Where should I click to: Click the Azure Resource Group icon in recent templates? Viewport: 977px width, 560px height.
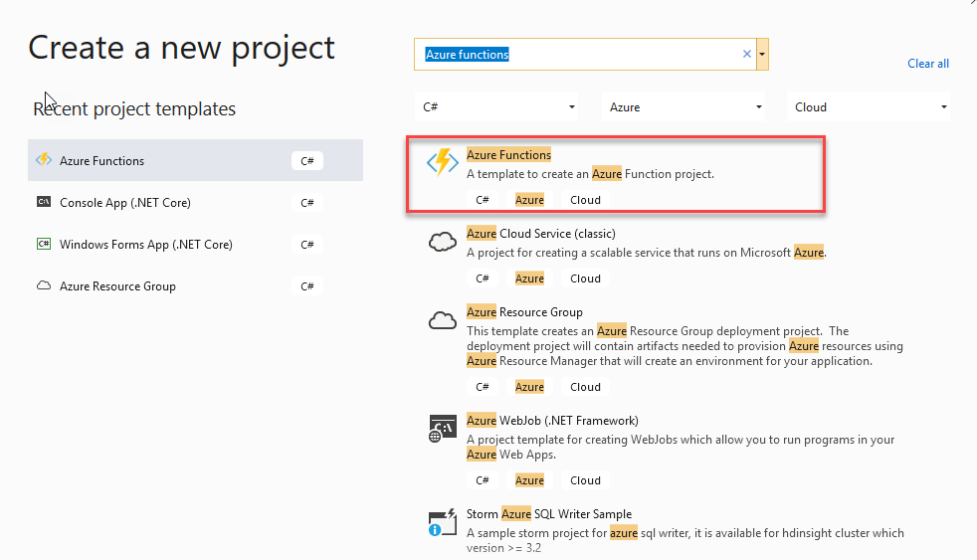[x=44, y=285]
